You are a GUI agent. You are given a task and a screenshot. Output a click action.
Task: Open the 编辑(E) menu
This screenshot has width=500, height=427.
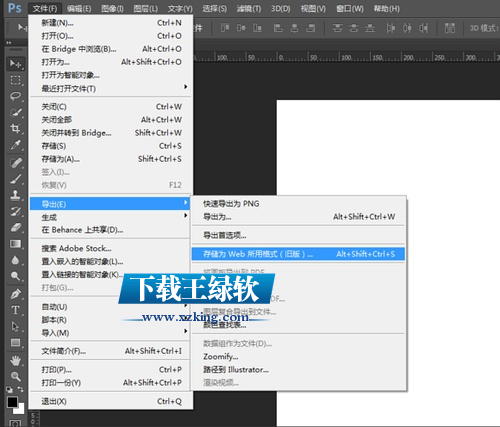coord(79,8)
